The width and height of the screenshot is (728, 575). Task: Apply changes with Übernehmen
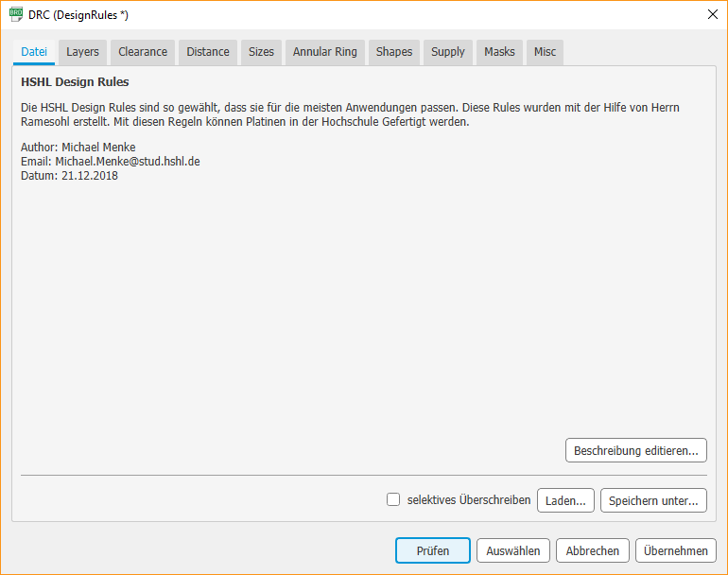tap(676, 550)
